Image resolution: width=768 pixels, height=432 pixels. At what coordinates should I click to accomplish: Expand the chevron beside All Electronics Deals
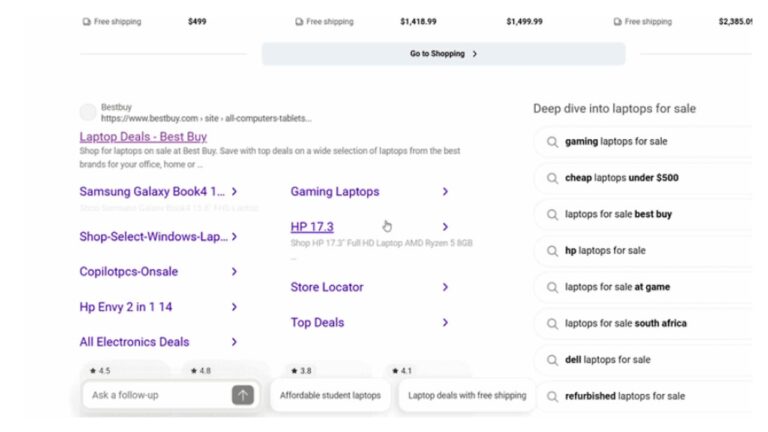234,342
